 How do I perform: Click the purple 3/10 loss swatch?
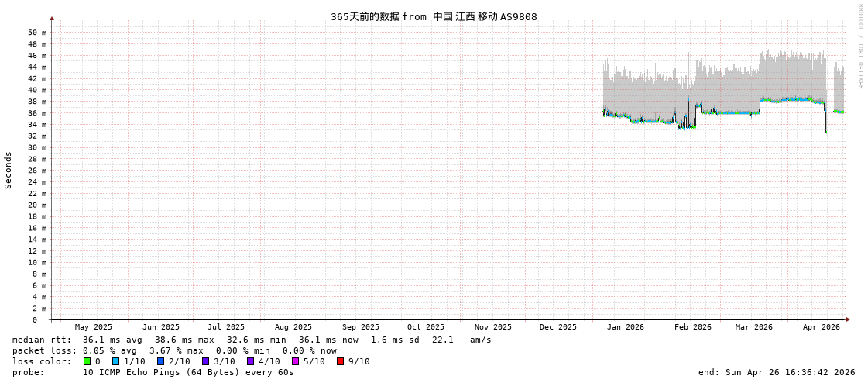pos(206,361)
